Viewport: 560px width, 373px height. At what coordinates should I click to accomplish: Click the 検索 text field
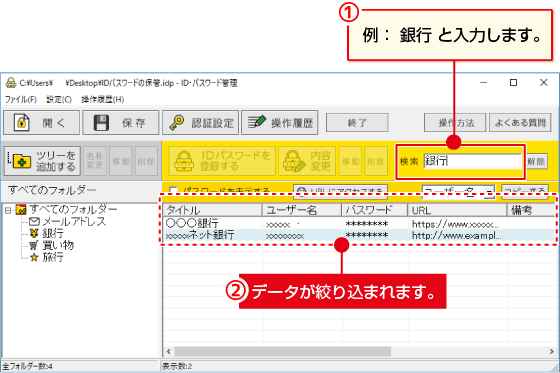(x=472, y=161)
